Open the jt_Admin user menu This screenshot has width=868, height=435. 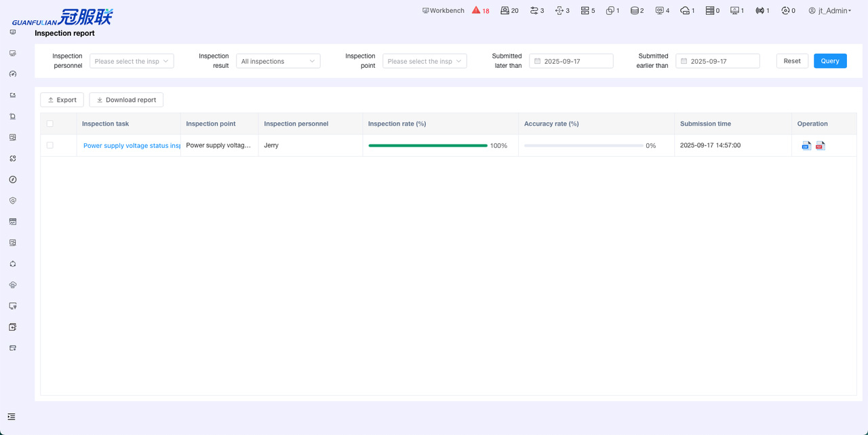tap(830, 11)
